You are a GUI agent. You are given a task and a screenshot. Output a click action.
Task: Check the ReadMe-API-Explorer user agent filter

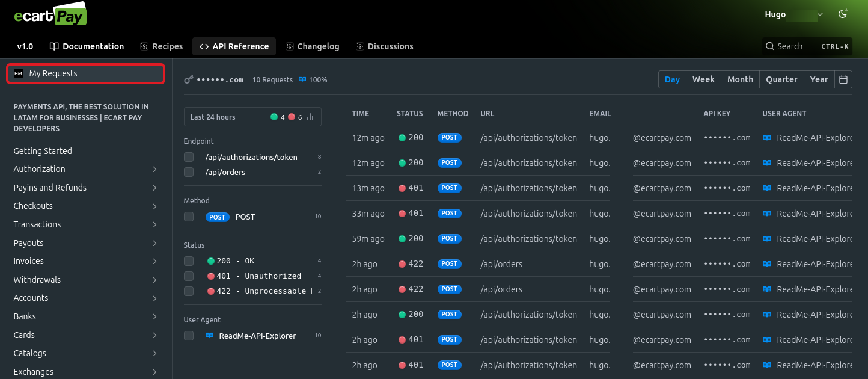[x=189, y=336]
